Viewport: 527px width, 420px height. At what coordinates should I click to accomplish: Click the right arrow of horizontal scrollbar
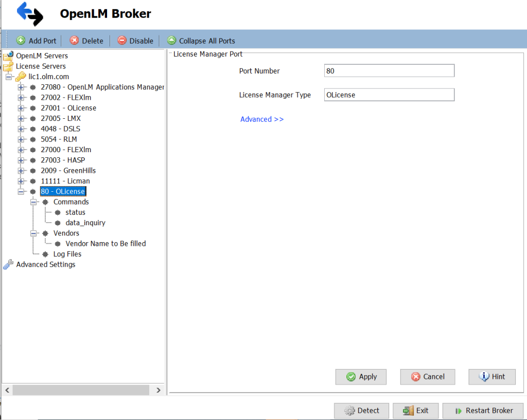tap(159, 390)
